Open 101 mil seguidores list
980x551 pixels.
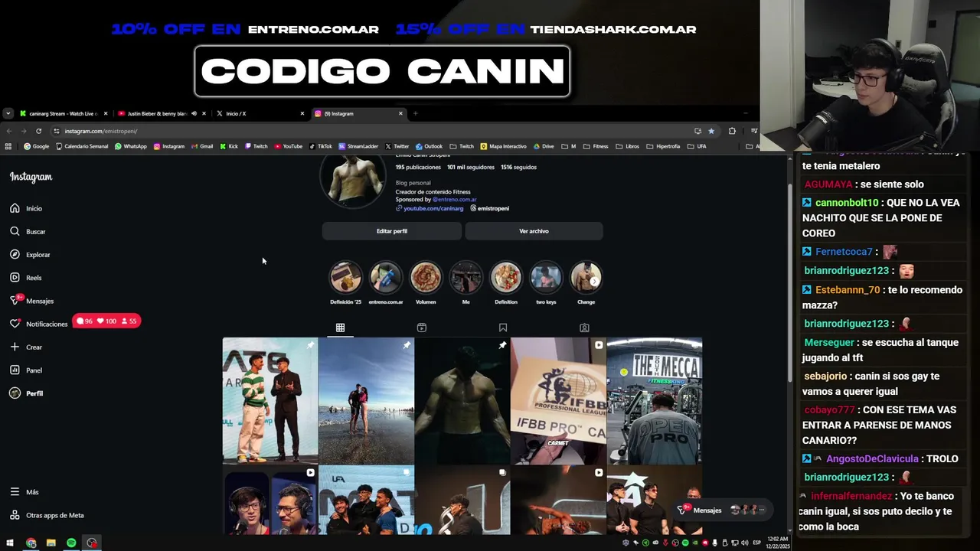pos(471,167)
